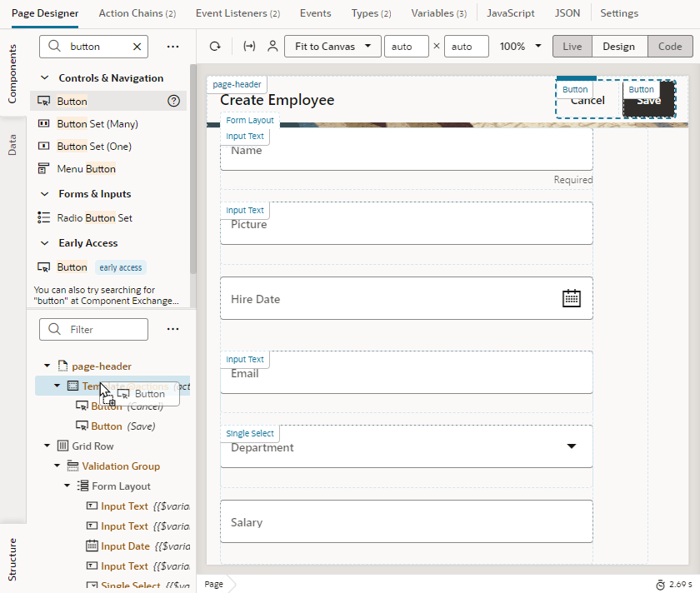Switch to Live mode
700x593 pixels.
572,46
